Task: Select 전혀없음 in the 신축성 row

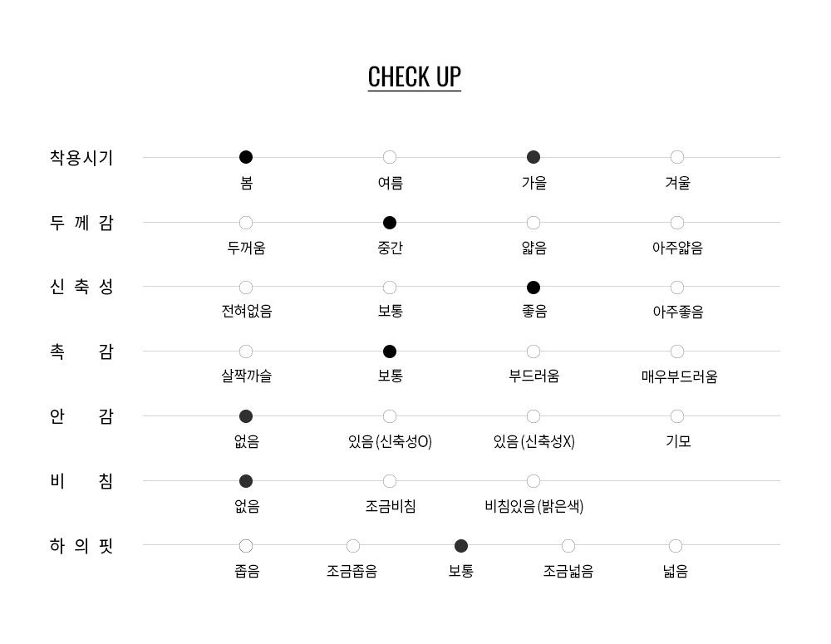Action: [246, 288]
